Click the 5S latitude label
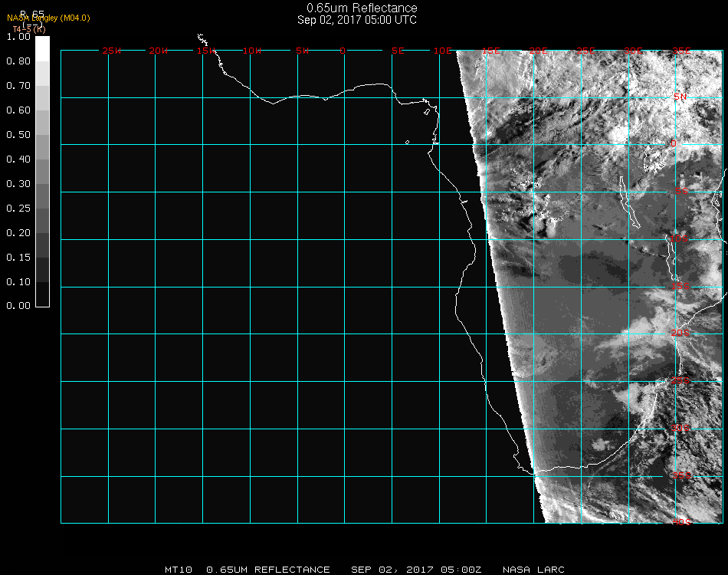The image size is (728, 575). pos(681,191)
